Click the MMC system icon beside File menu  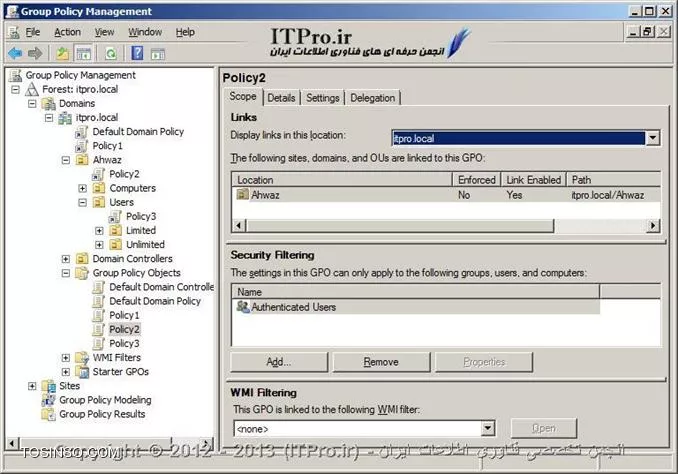tap(14, 32)
